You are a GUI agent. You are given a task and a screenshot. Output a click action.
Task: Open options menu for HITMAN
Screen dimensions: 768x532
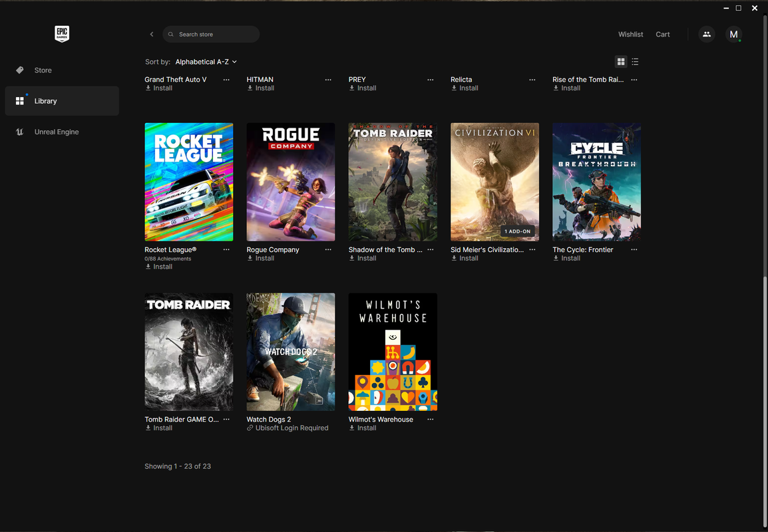[x=328, y=79]
